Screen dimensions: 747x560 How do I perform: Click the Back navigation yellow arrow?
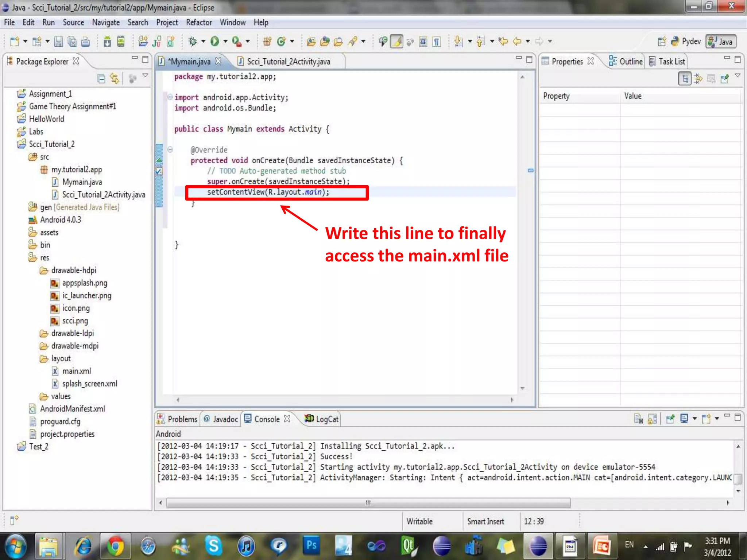[517, 42]
